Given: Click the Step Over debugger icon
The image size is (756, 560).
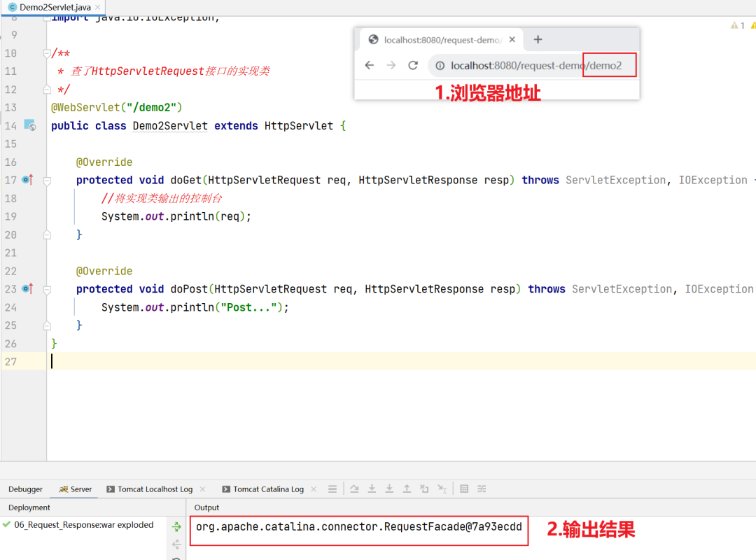Looking at the screenshot, I should tap(354, 489).
